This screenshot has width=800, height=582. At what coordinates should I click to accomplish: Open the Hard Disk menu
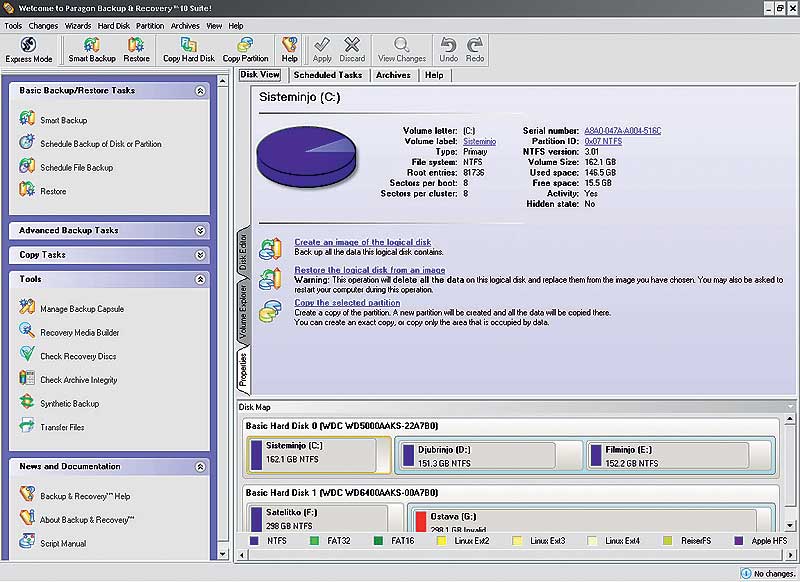pos(114,26)
